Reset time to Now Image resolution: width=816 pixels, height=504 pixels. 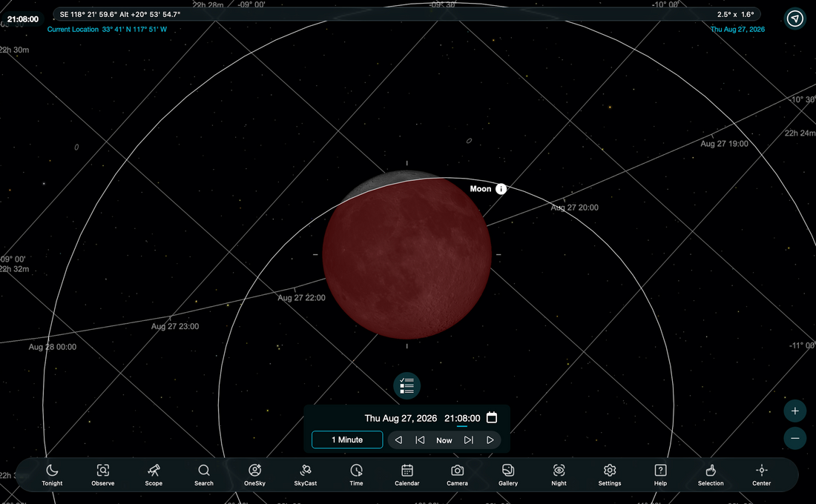point(444,440)
